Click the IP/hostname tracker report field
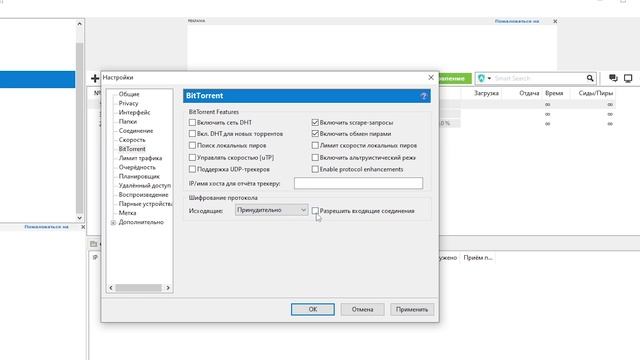640x360 pixels. (x=358, y=183)
